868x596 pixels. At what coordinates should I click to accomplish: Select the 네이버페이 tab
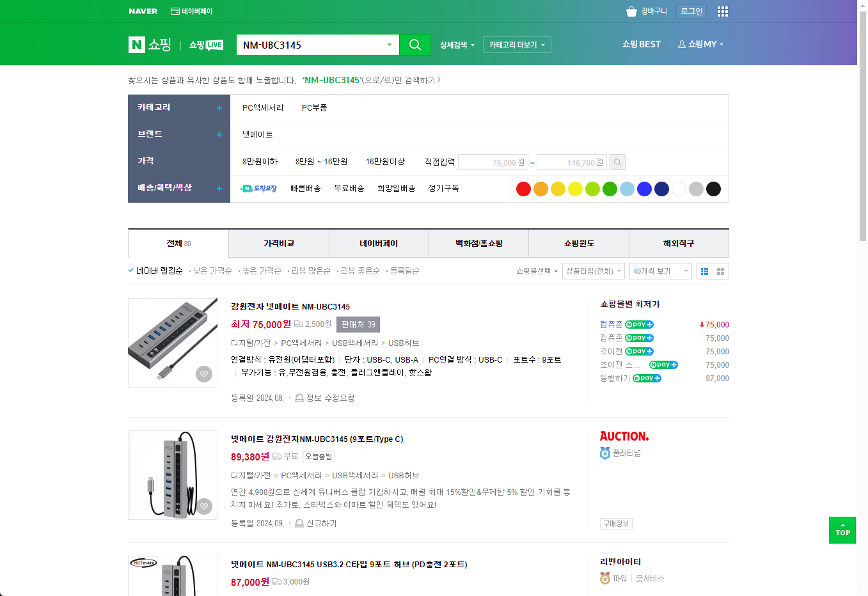click(379, 244)
